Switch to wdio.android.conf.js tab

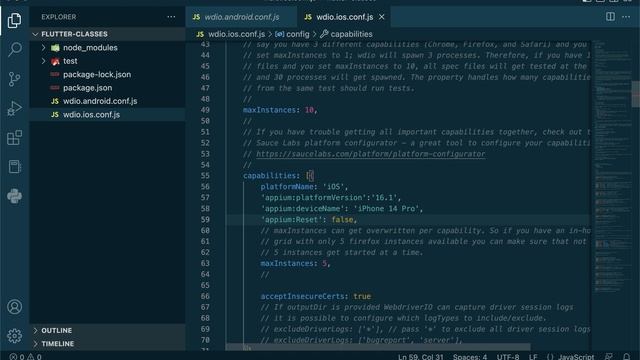point(241,17)
